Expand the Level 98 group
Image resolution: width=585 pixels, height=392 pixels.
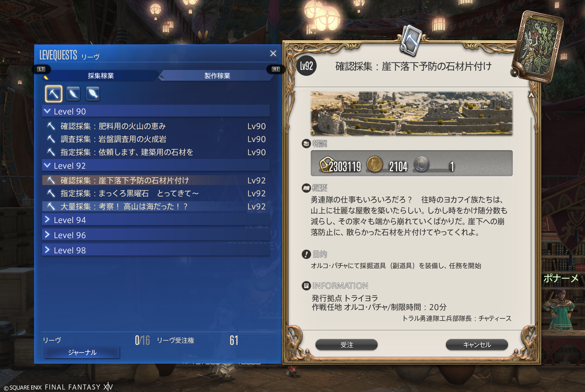(156, 250)
